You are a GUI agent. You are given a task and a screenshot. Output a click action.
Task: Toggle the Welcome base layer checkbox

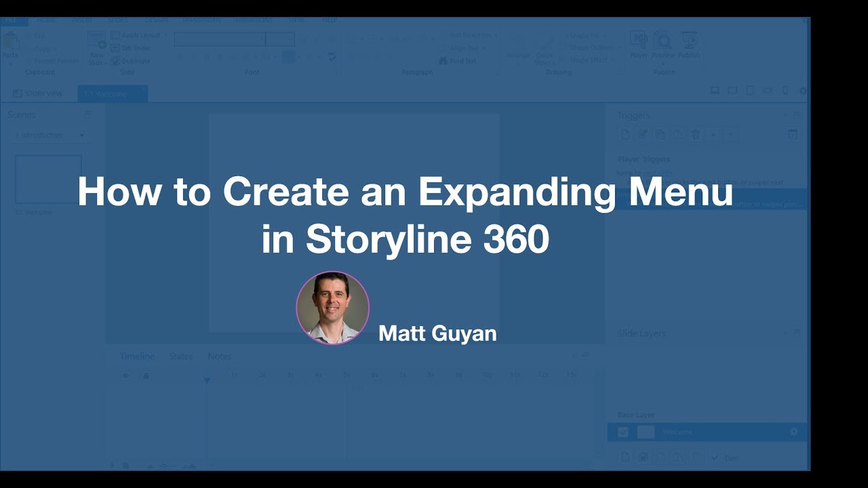[623, 432]
